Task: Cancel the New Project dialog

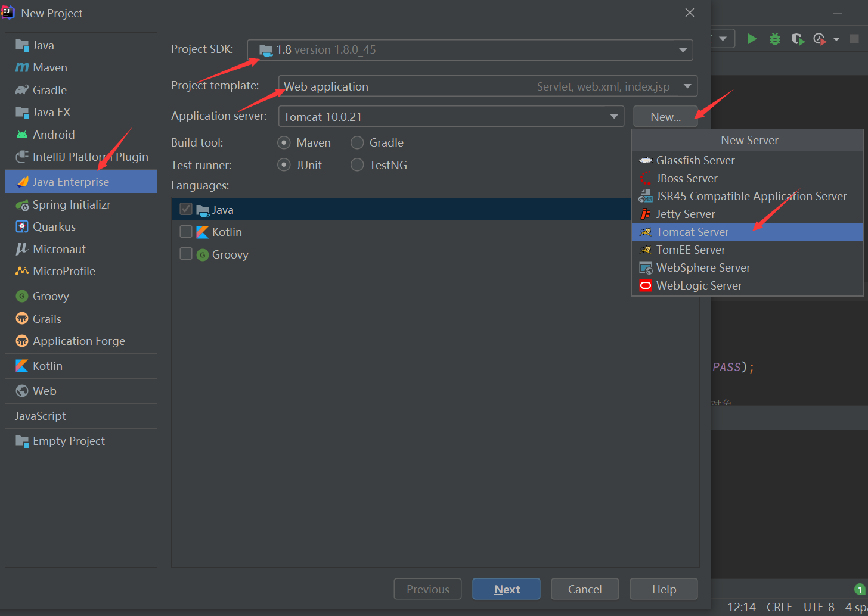Action: coord(585,589)
